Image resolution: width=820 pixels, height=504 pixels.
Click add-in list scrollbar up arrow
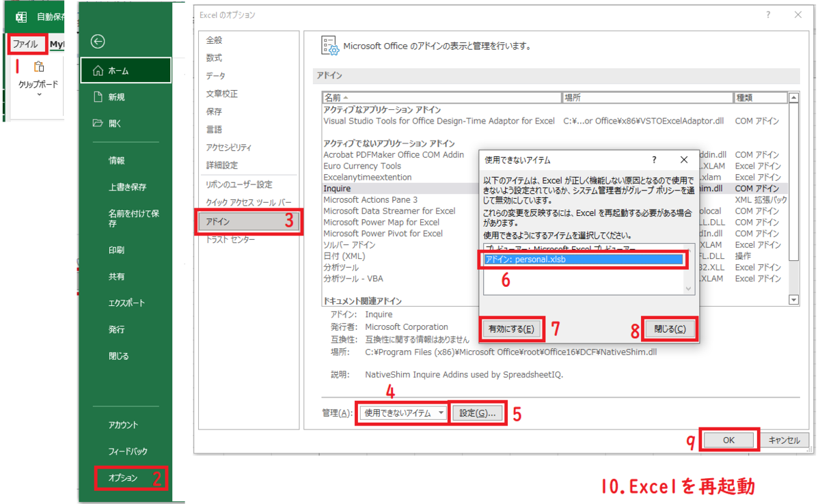pyautogui.click(x=793, y=98)
